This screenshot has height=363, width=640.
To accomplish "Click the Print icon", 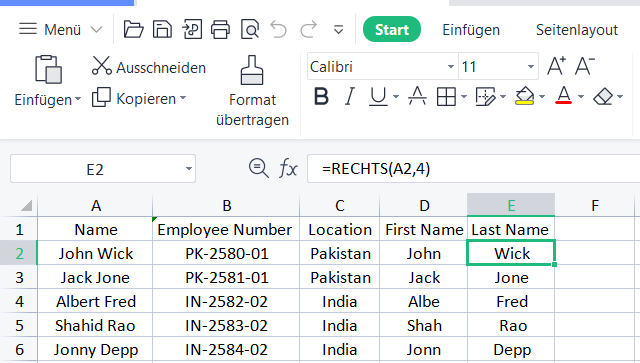I will coord(220,29).
